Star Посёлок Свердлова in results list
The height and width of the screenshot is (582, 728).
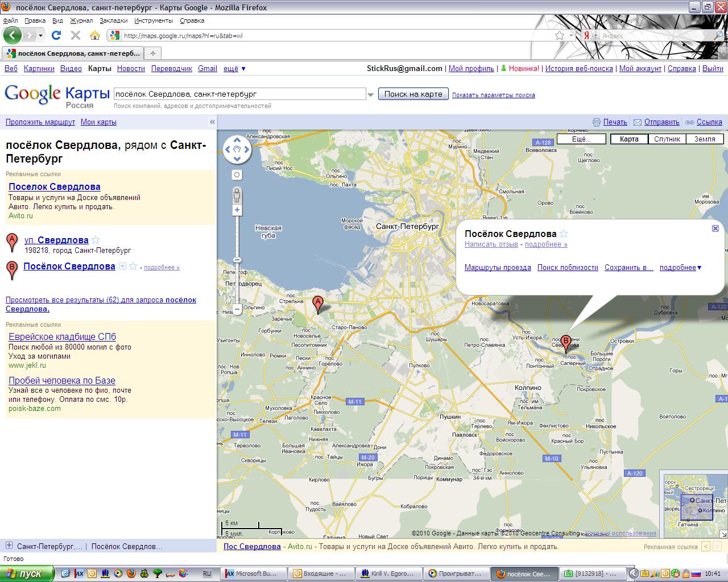click(133, 266)
